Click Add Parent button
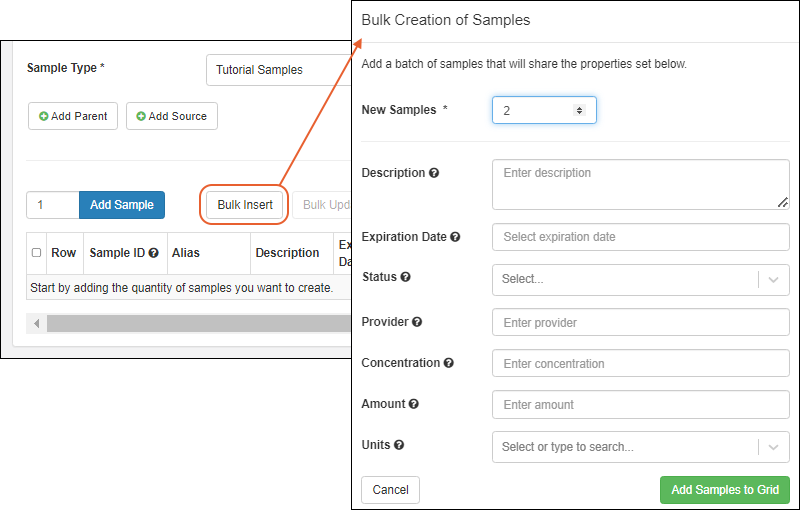Viewport: 800px width, 510px height. (73, 116)
